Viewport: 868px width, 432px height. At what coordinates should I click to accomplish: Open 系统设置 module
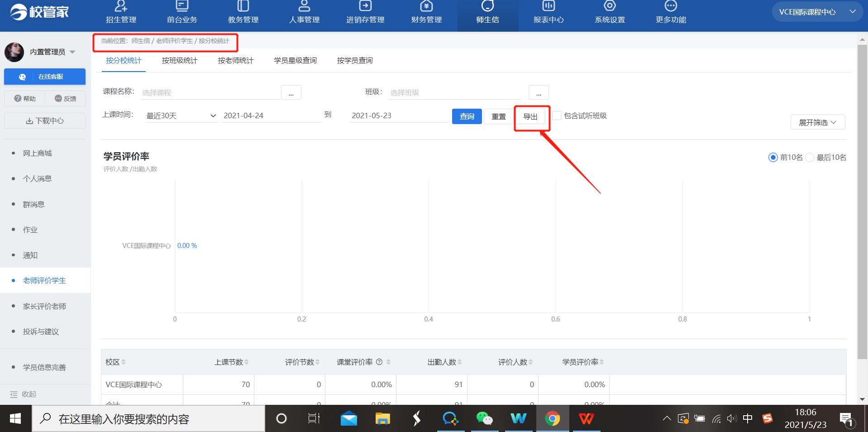[610, 13]
